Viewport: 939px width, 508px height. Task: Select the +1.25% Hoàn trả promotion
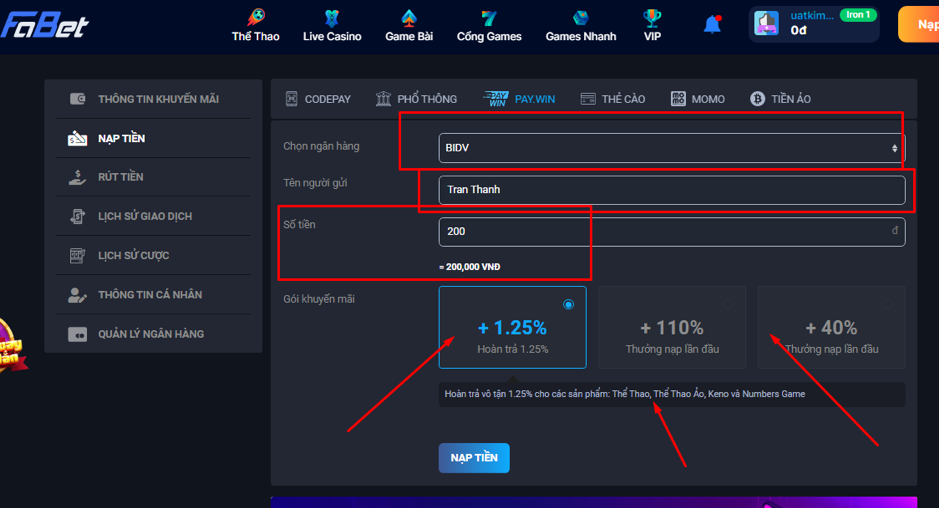(511, 328)
